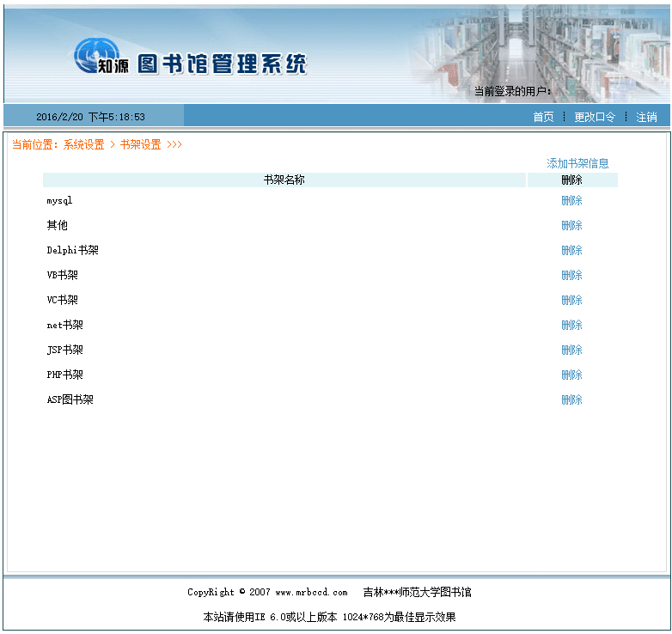Open 更改口令 in the navigation bar

click(595, 117)
